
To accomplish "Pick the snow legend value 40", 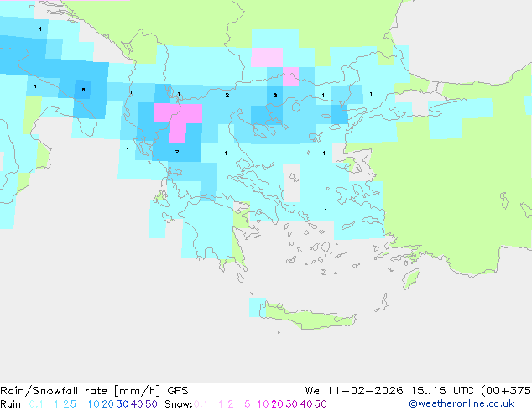I will point(306,404).
